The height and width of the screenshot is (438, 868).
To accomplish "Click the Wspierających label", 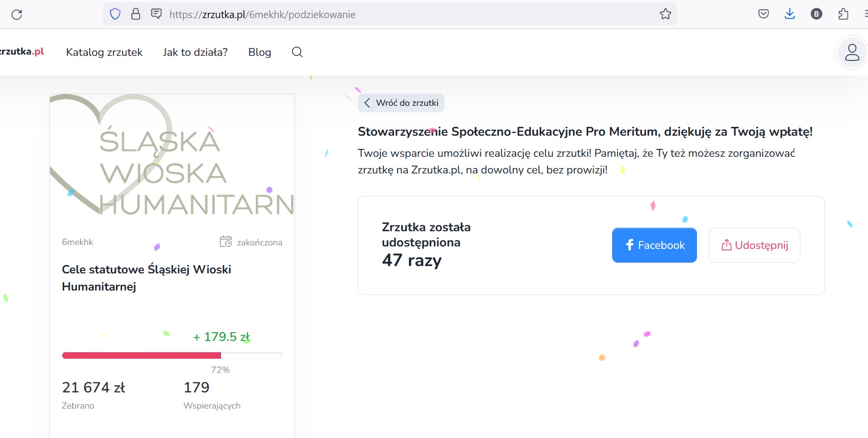I will [x=212, y=406].
